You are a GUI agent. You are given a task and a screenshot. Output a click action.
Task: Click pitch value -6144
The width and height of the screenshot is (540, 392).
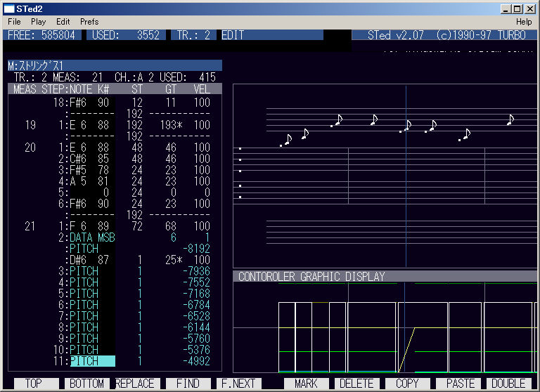196,327
